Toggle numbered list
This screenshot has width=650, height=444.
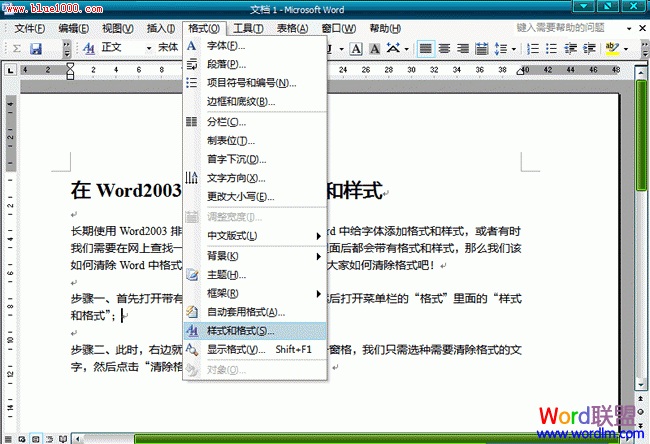[533, 49]
